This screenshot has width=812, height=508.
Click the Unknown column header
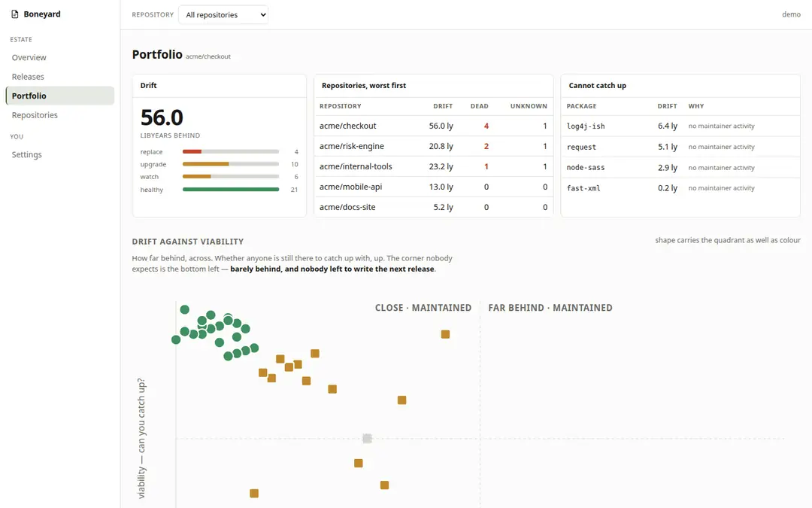pos(529,106)
